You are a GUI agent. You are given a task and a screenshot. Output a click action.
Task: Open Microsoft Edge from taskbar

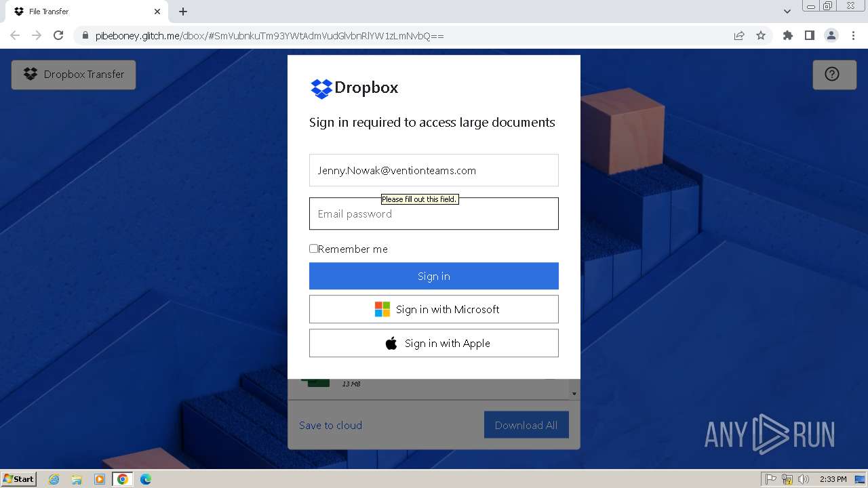point(146,479)
